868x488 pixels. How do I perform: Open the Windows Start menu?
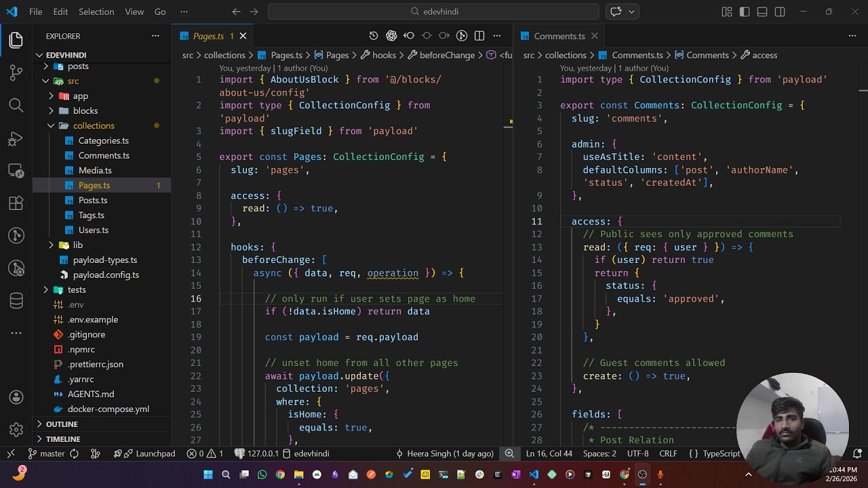coord(208,474)
